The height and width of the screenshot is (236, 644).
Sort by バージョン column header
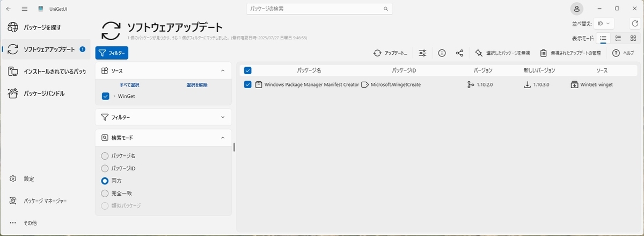pos(483,70)
